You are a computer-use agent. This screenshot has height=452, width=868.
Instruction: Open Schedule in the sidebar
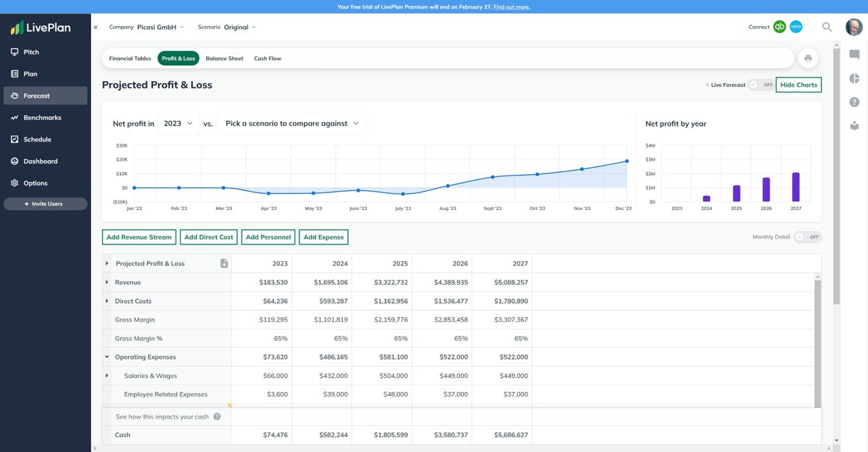[x=46, y=140]
